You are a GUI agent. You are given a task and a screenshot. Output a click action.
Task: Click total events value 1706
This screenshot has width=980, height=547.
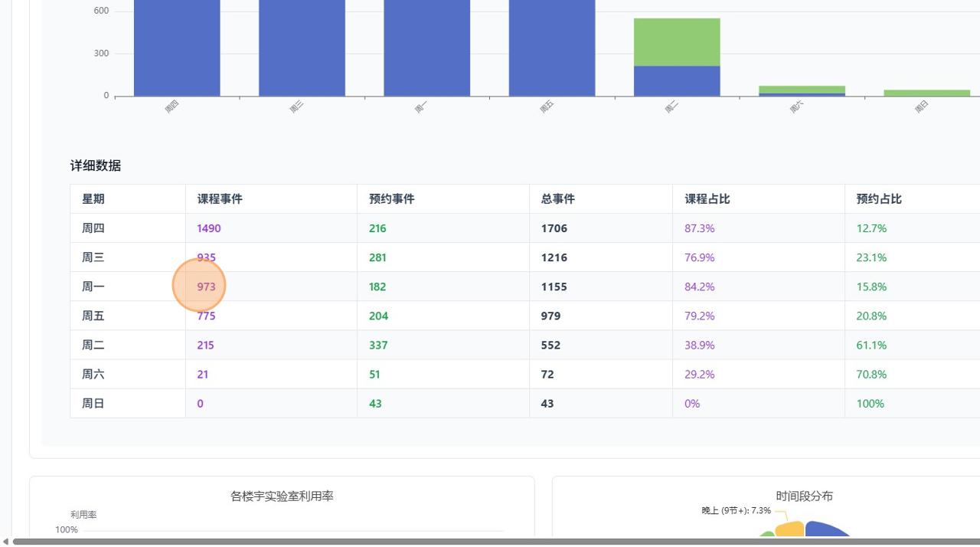pos(554,228)
